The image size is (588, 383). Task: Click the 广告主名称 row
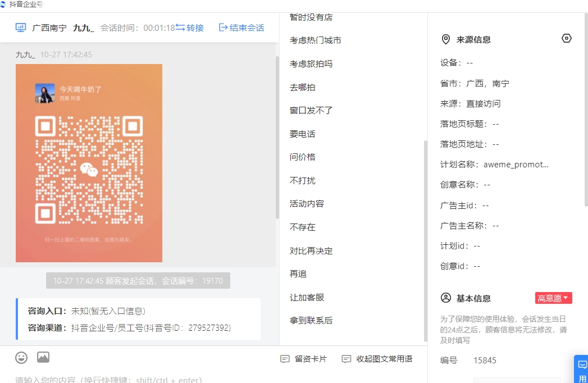pos(470,225)
